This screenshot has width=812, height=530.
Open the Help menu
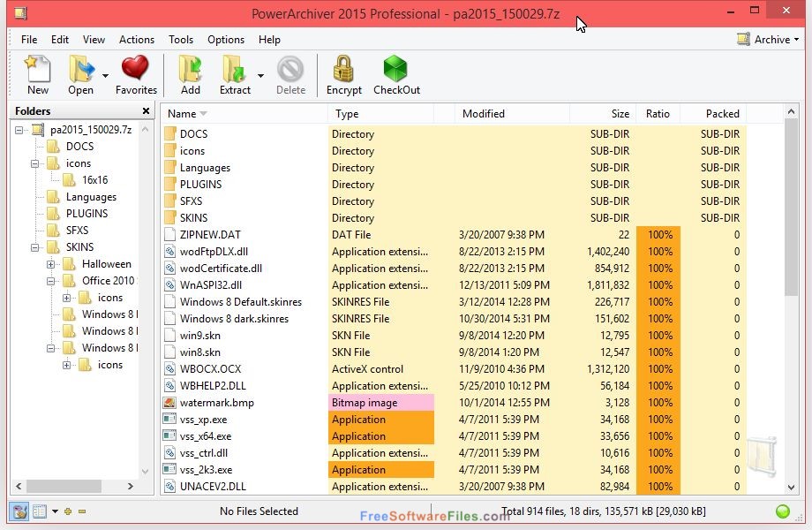(269, 40)
